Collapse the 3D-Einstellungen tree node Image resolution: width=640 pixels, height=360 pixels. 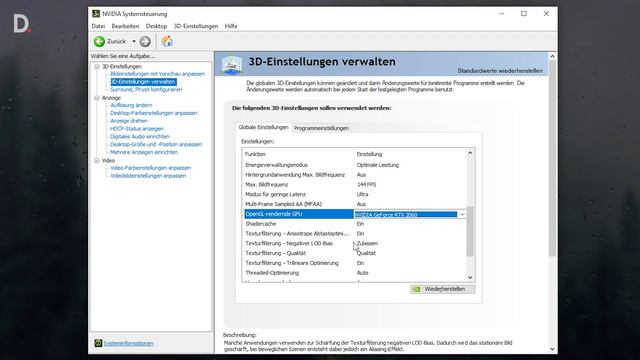pos(97,66)
